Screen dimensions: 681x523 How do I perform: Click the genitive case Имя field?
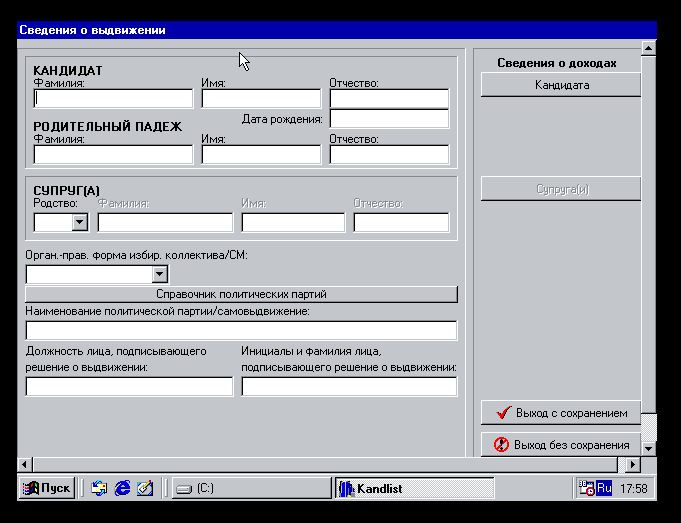[261, 155]
